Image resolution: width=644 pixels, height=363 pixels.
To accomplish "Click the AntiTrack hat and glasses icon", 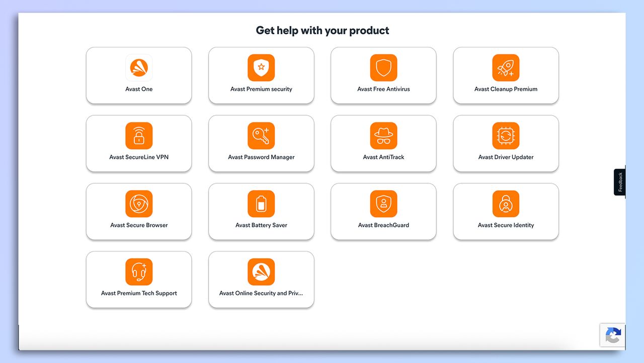I will point(383,135).
